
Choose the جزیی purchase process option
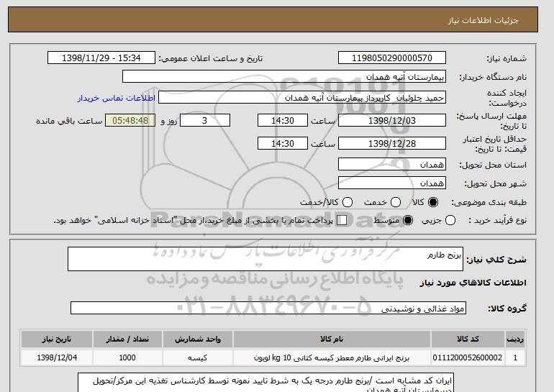450,220
